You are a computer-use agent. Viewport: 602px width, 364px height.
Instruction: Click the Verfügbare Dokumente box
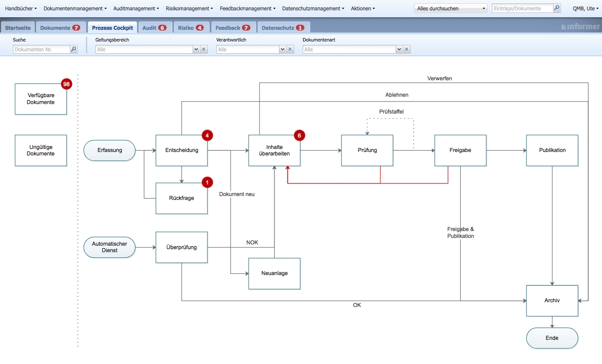click(x=41, y=99)
